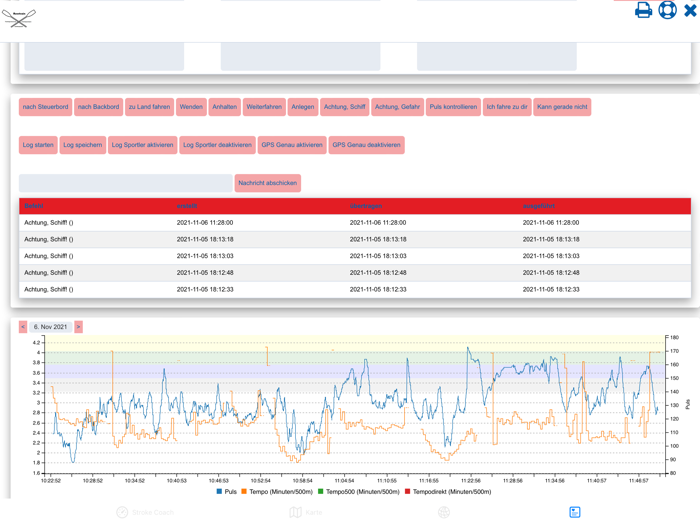Click the first empty gray box at top
700x525 pixels.
[x=104, y=56]
